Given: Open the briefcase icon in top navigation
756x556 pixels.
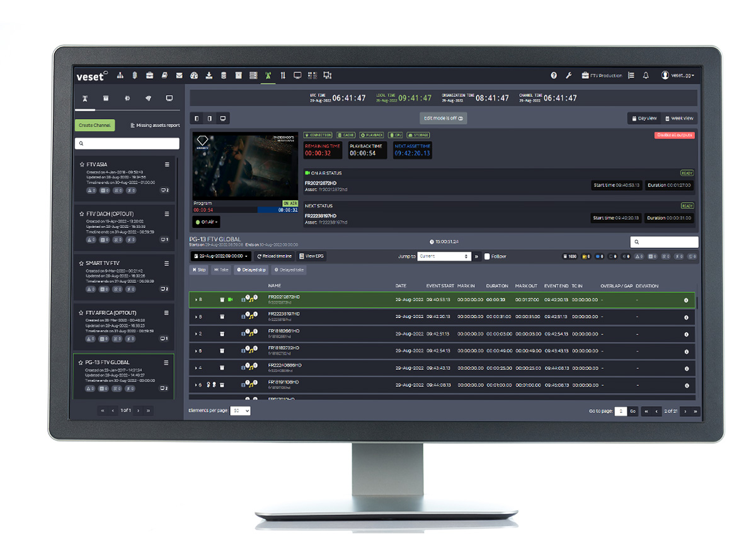Looking at the screenshot, I should [x=150, y=76].
